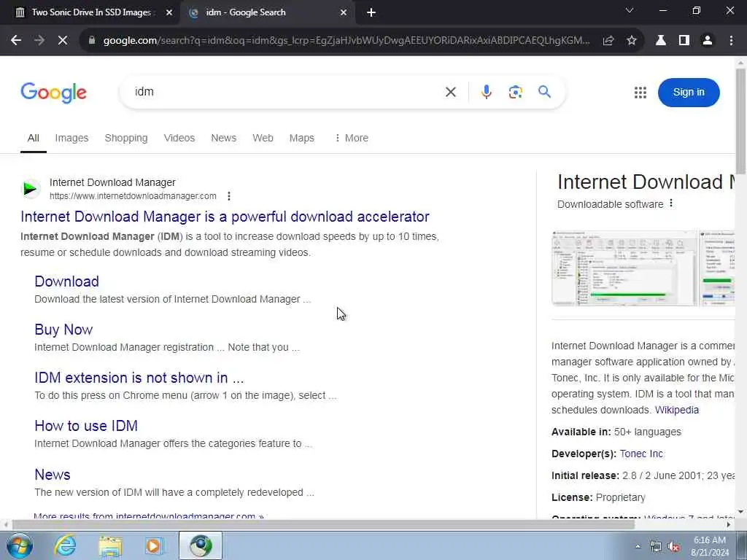Image resolution: width=747 pixels, height=560 pixels.
Task: Click the horizontal scrollbar thumb
Action: pyautogui.click(x=323, y=525)
